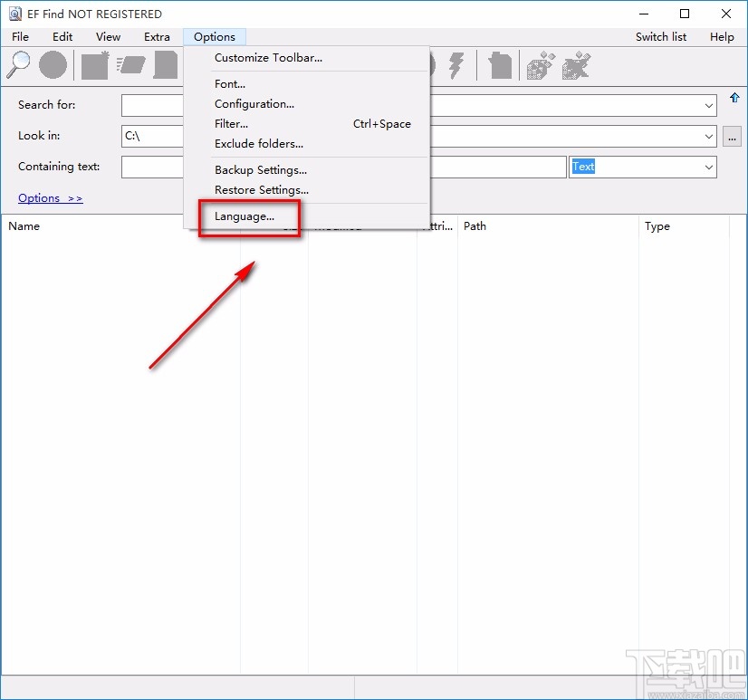This screenshot has width=748, height=700.
Task: Open the Edit menu
Action: [x=62, y=37]
